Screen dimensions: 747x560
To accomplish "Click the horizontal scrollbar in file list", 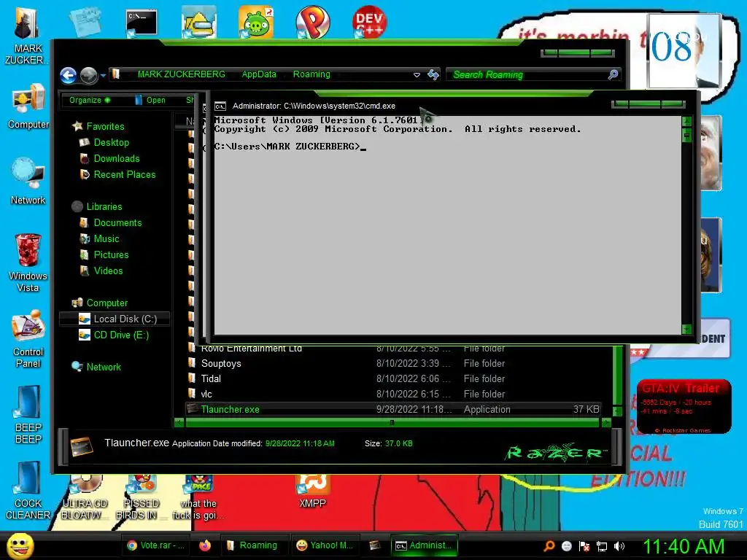I will pyautogui.click(x=393, y=422).
